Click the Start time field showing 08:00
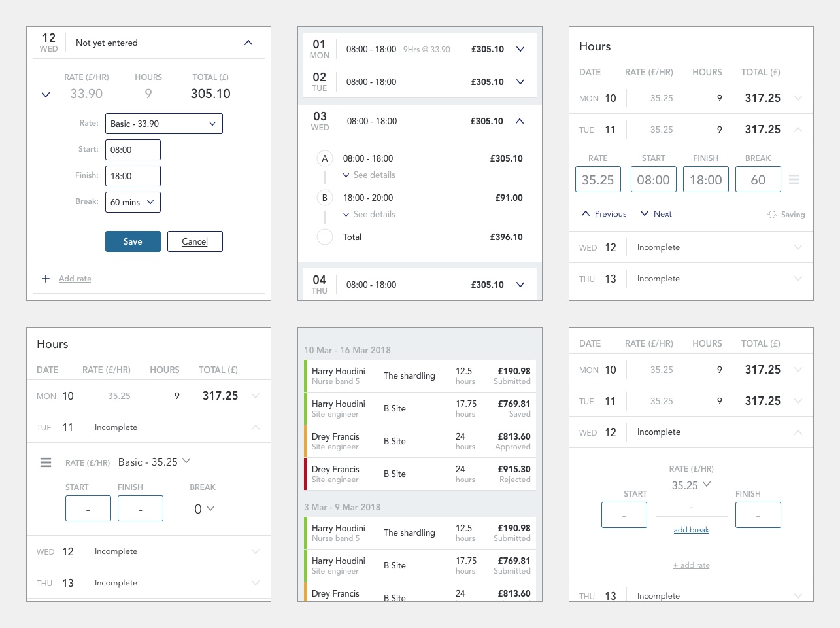Image resolution: width=840 pixels, height=628 pixels. coord(133,150)
